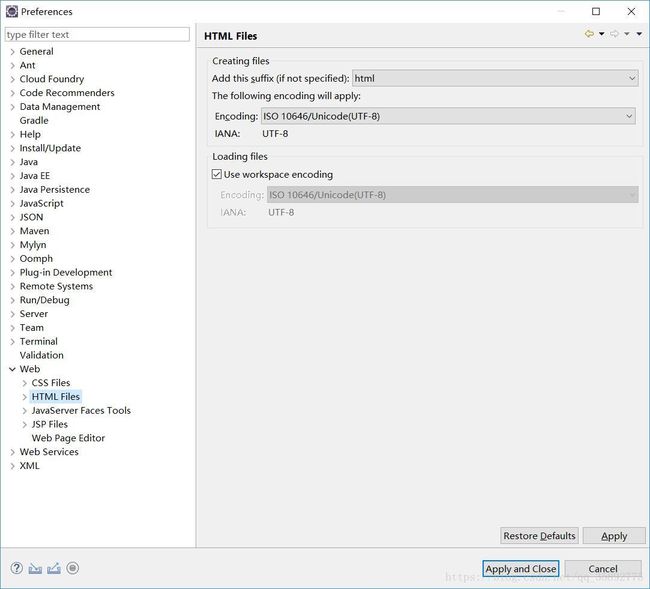The height and width of the screenshot is (589, 650).
Task: Expand the JSP Files node
Action: (24, 424)
